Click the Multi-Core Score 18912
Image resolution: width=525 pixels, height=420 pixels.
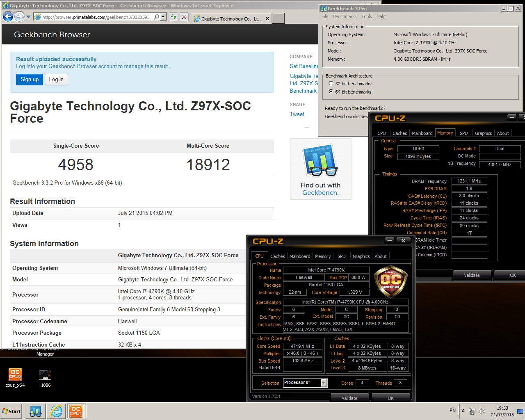(208, 165)
